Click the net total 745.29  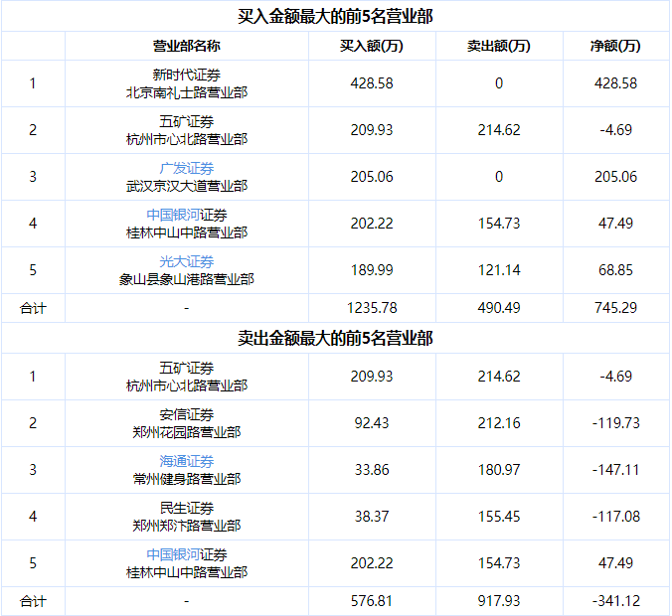point(615,308)
